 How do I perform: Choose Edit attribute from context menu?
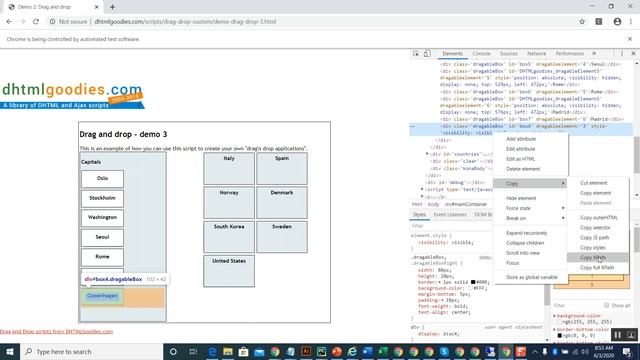point(521,149)
